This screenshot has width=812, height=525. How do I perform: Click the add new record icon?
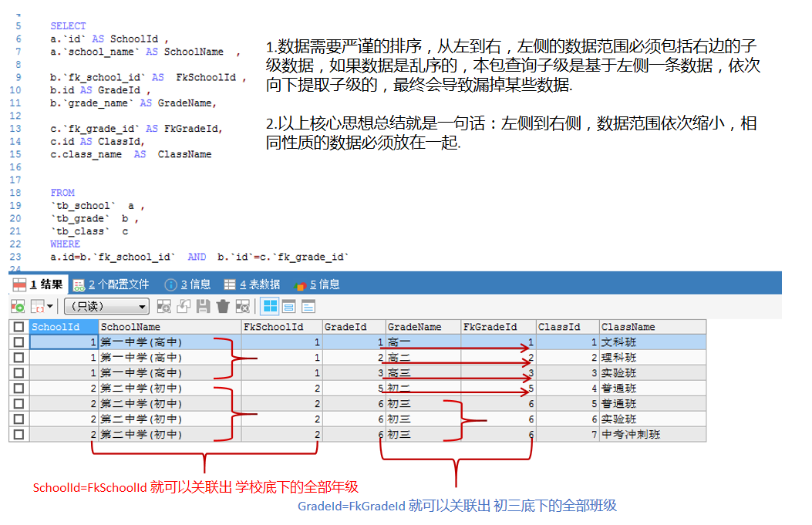tap(164, 306)
